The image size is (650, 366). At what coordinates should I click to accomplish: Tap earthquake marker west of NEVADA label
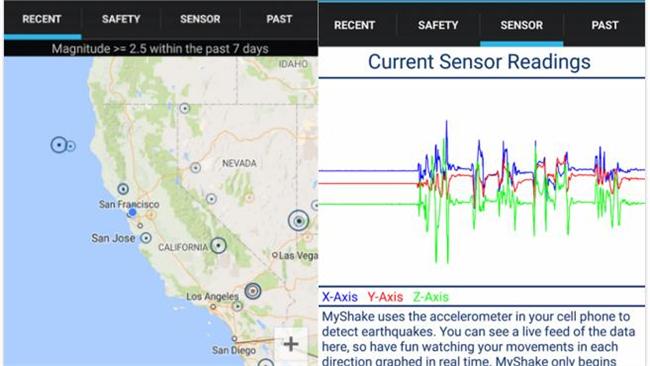point(195,167)
